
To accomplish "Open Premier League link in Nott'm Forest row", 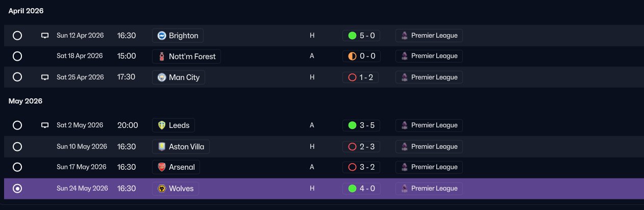I will click(x=429, y=56).
